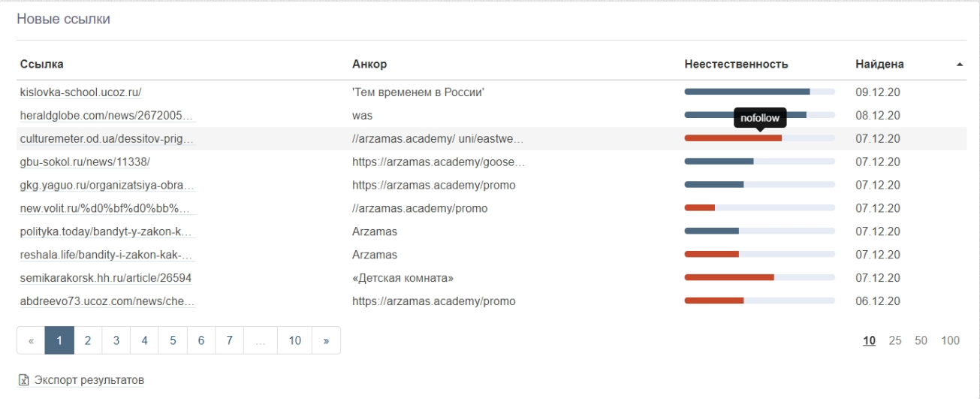This screenshot has height=399, width=980.
Task: Open pagination page 2
Action: [x=88, y=340]
